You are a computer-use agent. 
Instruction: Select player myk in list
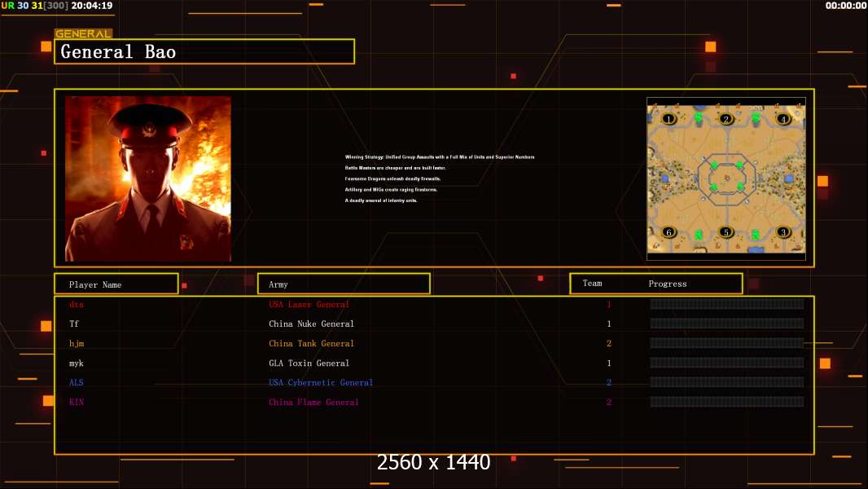[77, 363]
